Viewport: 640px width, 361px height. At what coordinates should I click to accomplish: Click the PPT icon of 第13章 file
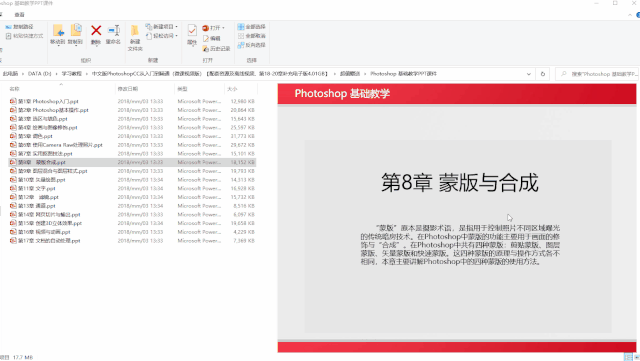click(x=13, y=206)
